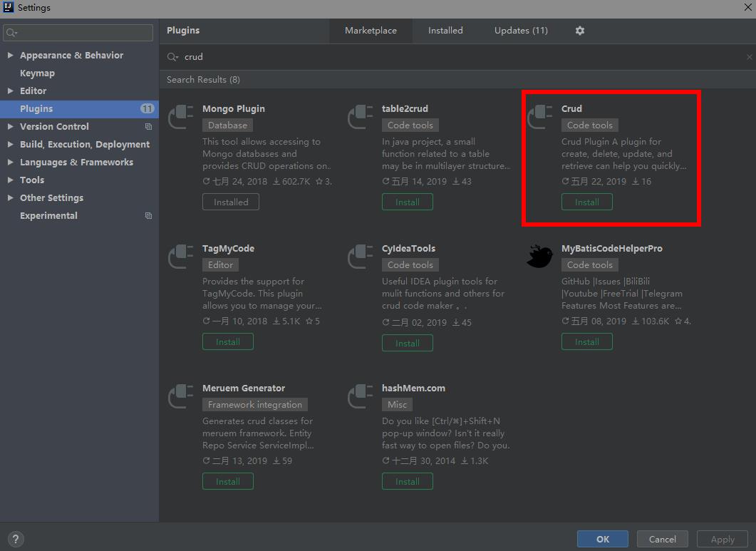
Task: Click the Code tools tag on table2crud
Action: click(x=410, y=125)
